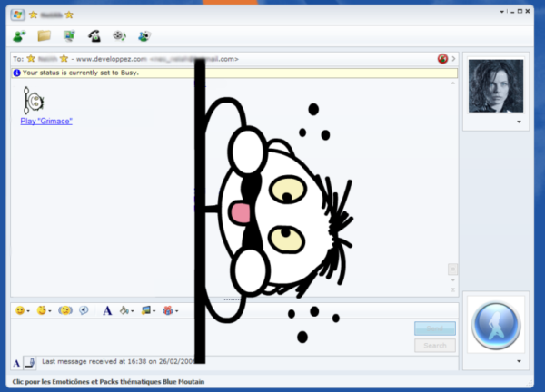Click the invite contact icon in toolbar

[x=19, y=36]
